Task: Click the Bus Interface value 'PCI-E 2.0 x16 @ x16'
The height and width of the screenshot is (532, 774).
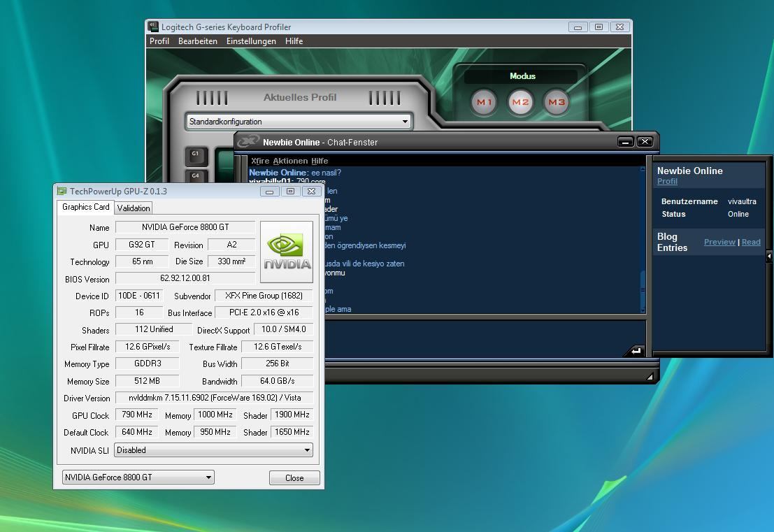Action: 264,312
